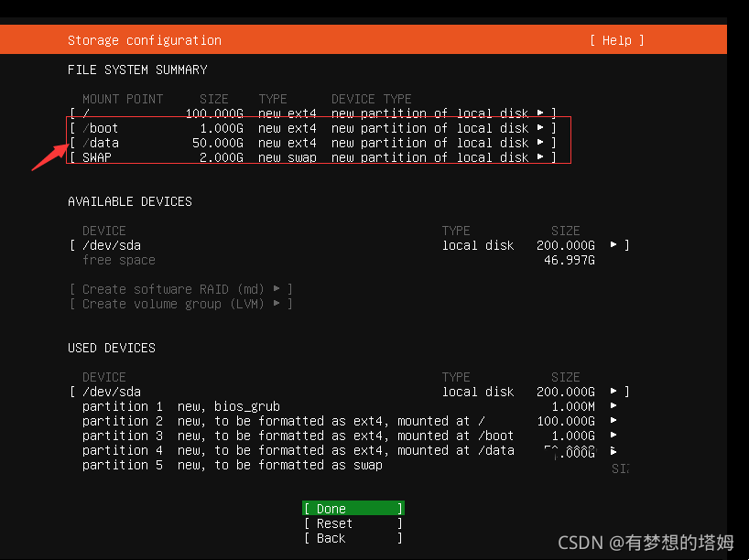This screenshot has width=749, height=560.
Task: Select partition 1 new, bios_grub row
Action: [x=350, y=406]
